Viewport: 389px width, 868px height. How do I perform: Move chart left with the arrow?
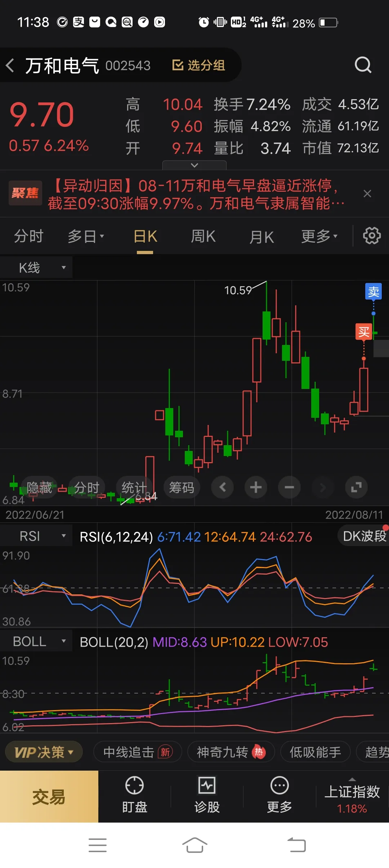click(223, 488)
